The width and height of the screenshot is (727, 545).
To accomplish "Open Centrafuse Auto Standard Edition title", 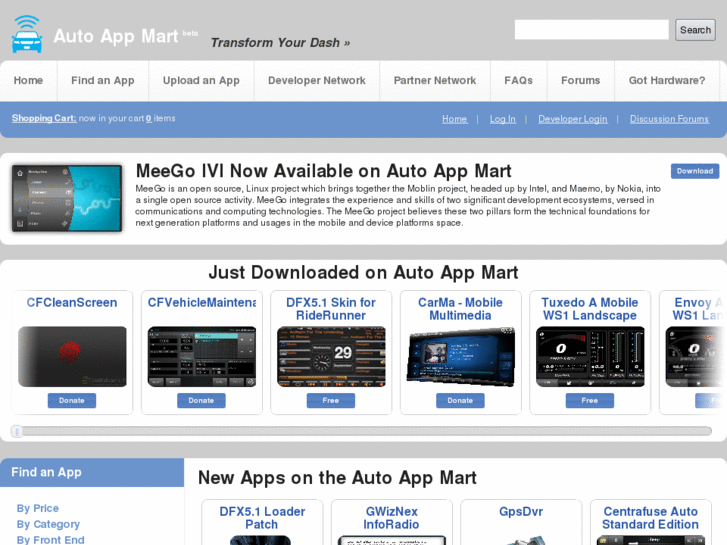I will [x=650, y=518].
